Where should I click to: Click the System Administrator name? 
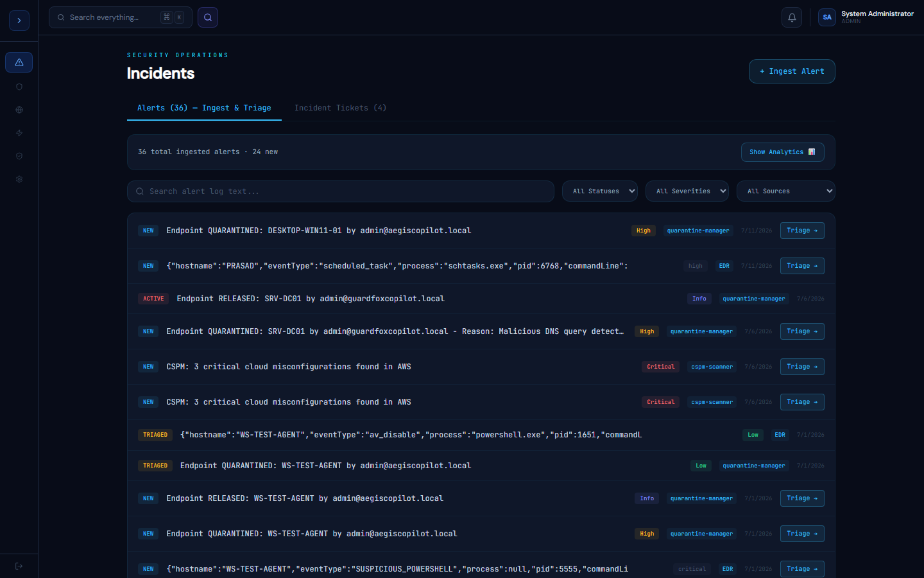coord(877,13)
